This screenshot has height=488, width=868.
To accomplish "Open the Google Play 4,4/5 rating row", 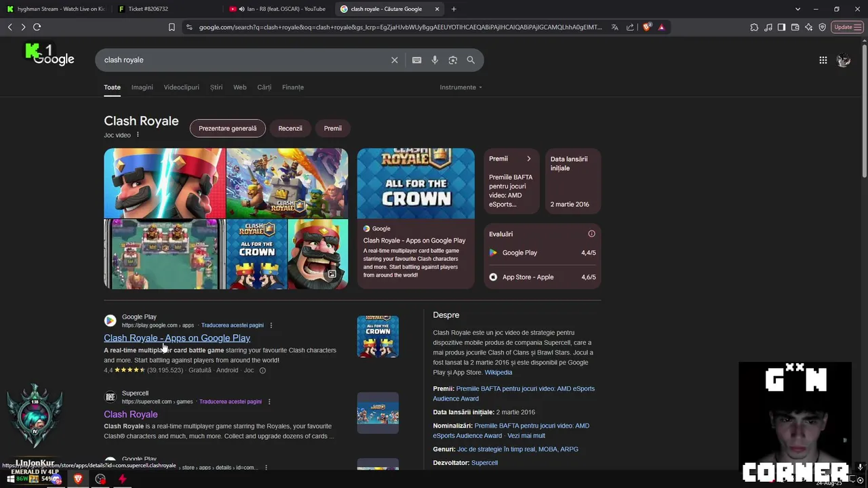I will tap(542, 253).
